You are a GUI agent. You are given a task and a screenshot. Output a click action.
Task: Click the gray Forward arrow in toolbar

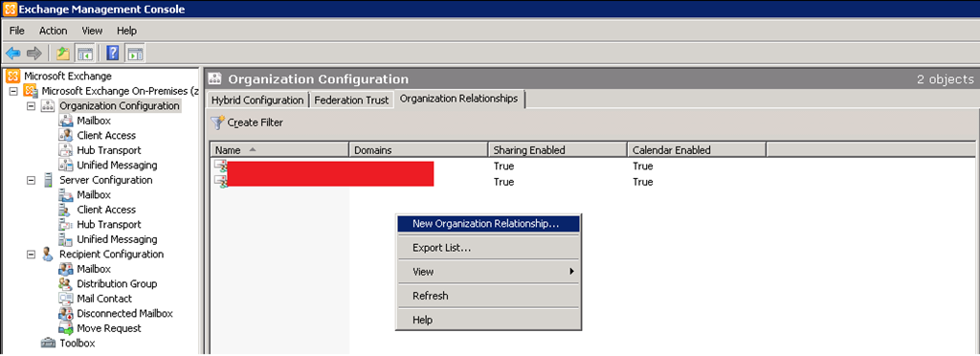click(x=33, y=54)
